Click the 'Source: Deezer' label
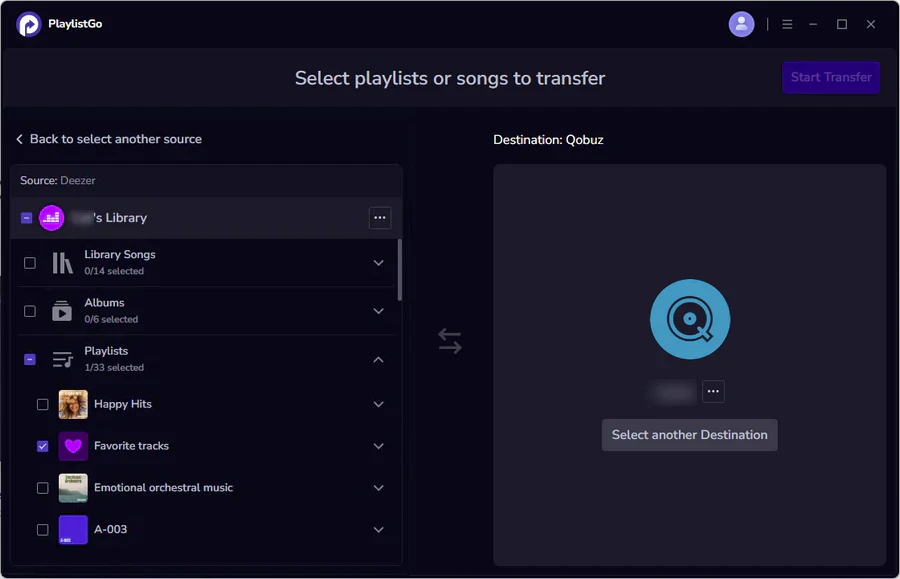The width and height of the screenshot is (900, 579). point(57,181)
